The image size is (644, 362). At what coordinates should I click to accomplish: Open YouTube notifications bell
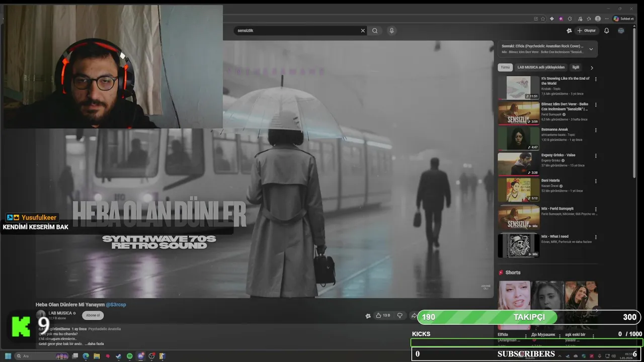(x=606, y=31)
